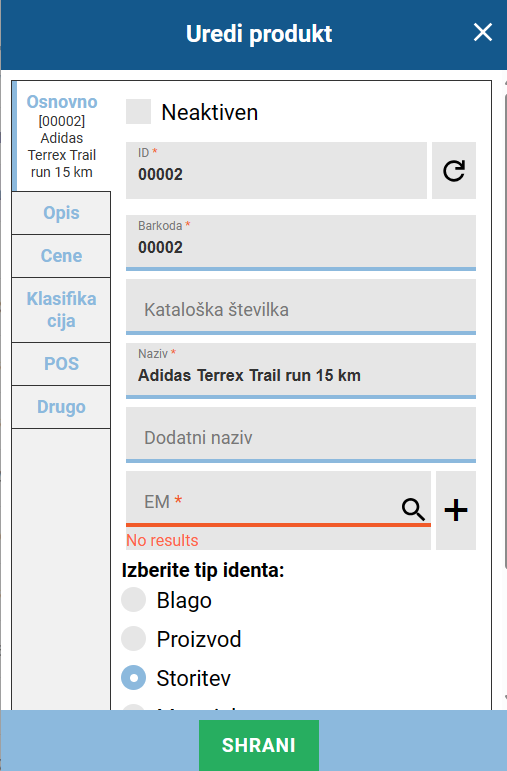Screen dimensions: 507x771
Task: Go to the POS tab
Action: 61,364
